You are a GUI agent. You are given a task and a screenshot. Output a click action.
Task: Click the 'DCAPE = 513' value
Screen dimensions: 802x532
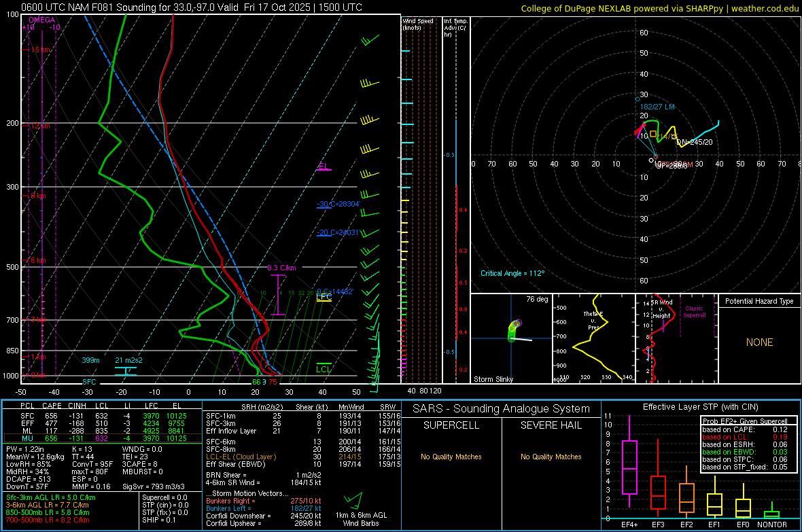(x=28, y=479)
